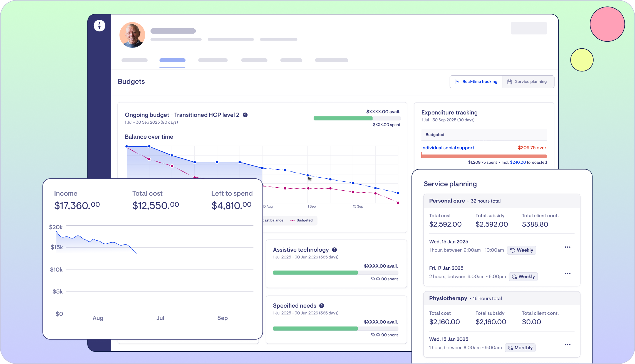
Task: Click the Specified needs help icon
Action: (x=322, y=305)
